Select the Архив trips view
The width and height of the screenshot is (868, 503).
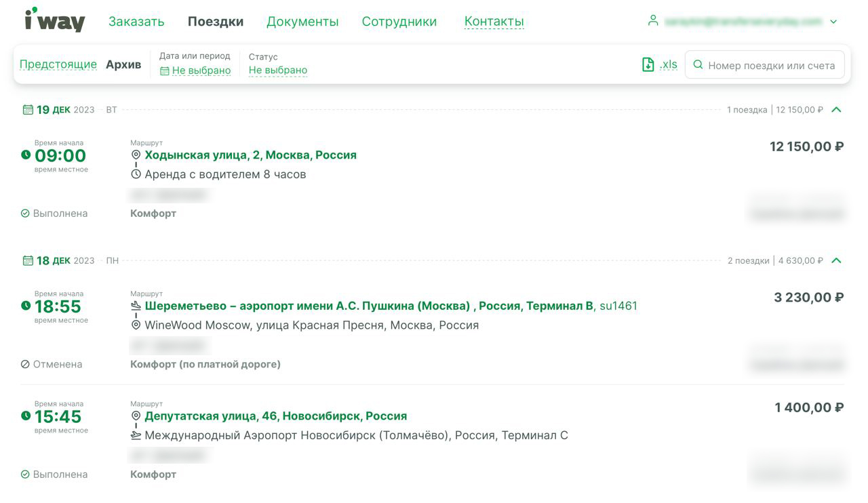(123, 64)
